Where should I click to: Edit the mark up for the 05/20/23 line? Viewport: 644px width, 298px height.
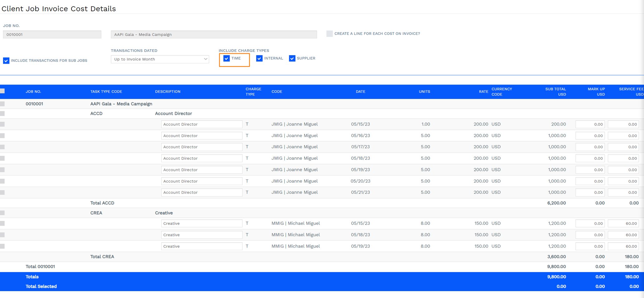(590, 181)
